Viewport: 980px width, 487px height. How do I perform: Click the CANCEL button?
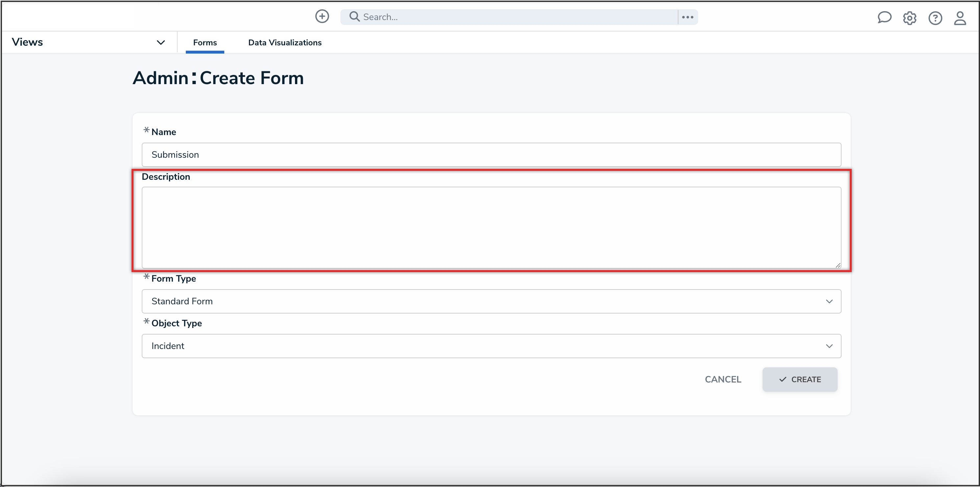(x=723, y=379)
